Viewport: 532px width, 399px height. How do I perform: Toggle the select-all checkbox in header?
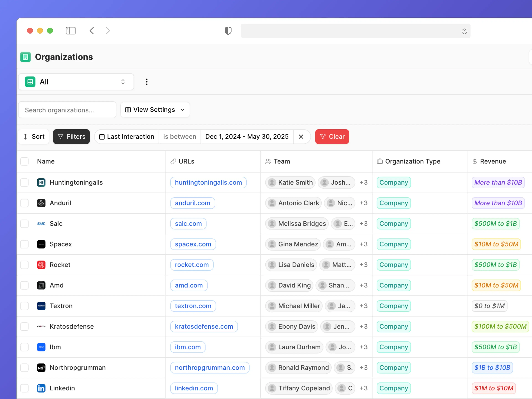tap(25, 161)
